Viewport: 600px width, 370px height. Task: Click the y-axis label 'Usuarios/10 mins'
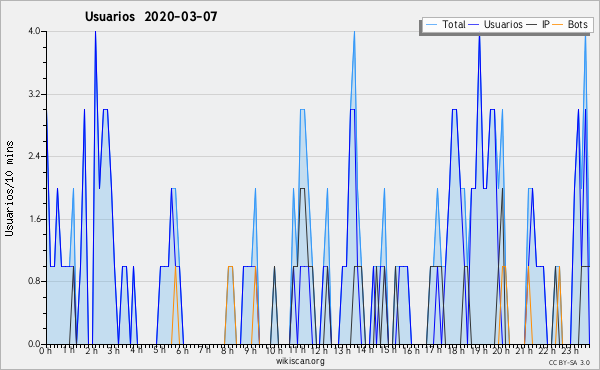(x=9, y=188)
